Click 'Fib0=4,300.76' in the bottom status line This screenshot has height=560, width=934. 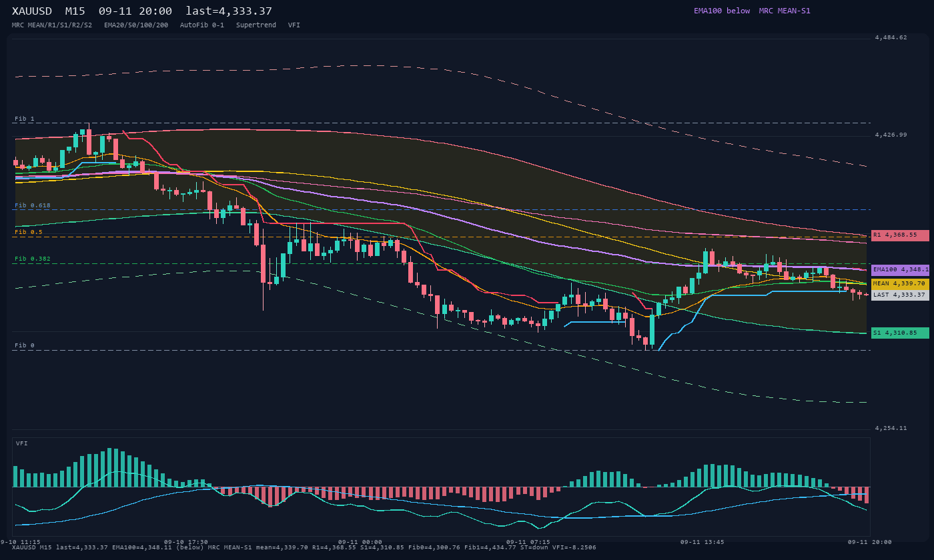tap(434, 547)
